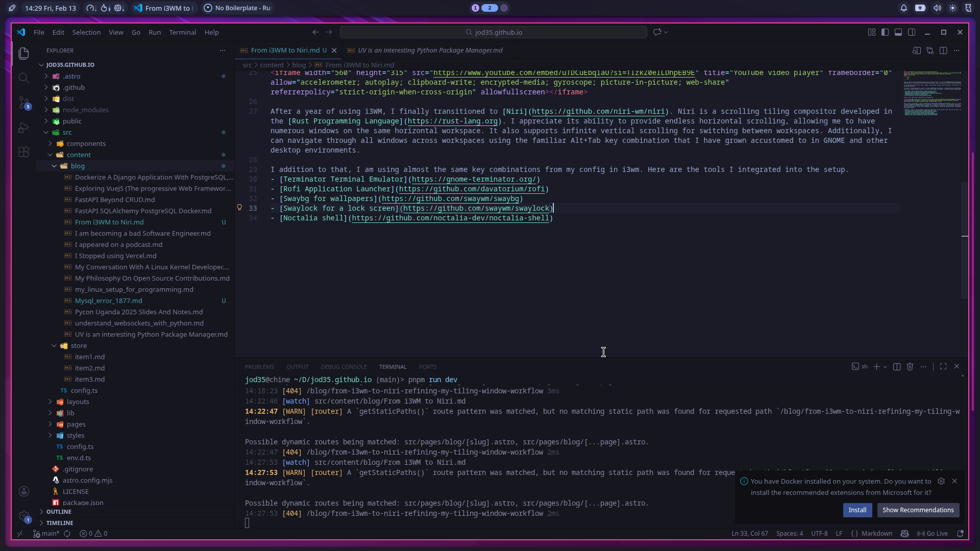Open the Selection menu
Viewport: 980px width, 551px height.
[x=86, y=32]
